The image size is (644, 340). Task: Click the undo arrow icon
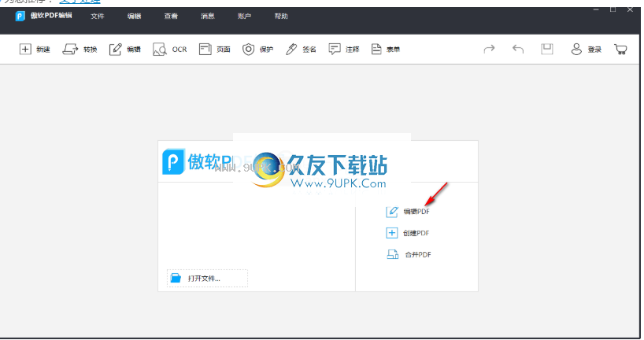[518, 50]
